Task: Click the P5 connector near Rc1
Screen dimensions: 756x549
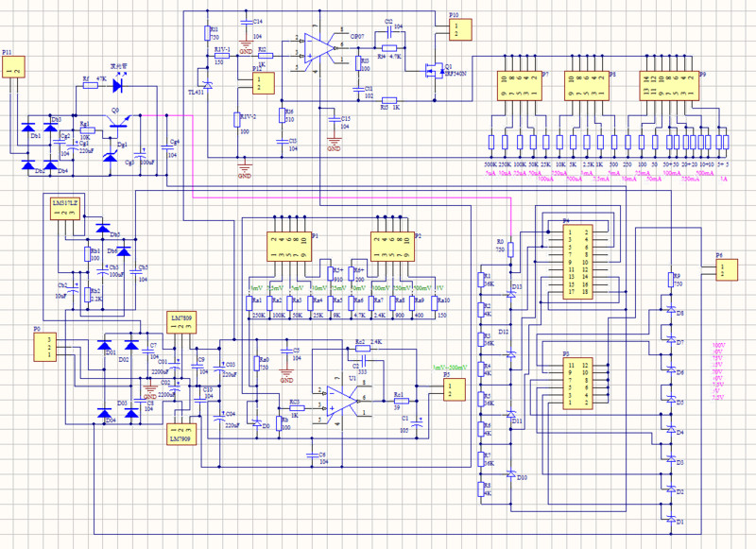Action: click(x=455, y=387)
